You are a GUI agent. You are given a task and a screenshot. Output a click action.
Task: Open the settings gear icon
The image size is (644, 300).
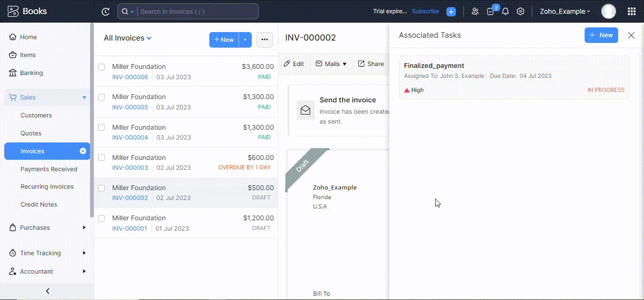point(520,12)
